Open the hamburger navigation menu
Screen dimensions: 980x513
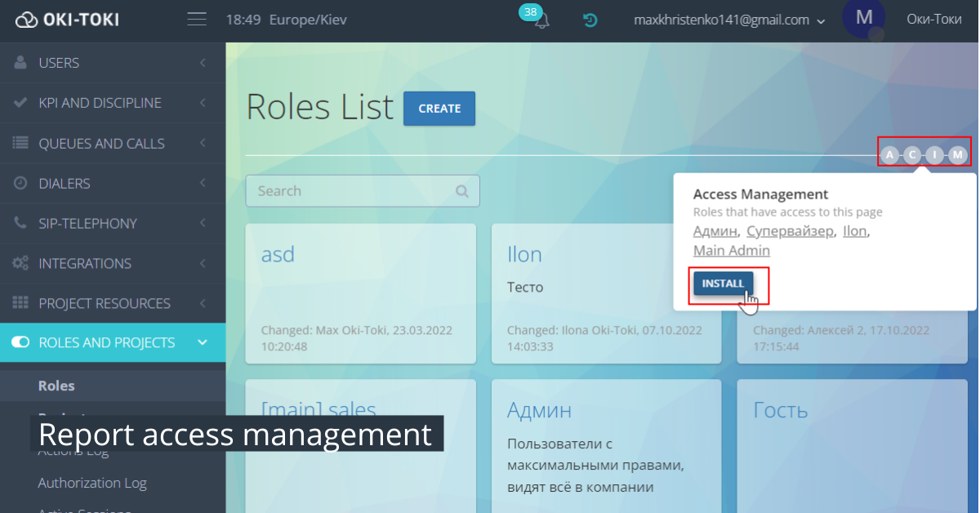pyautogui.click(x=196, y=20)
